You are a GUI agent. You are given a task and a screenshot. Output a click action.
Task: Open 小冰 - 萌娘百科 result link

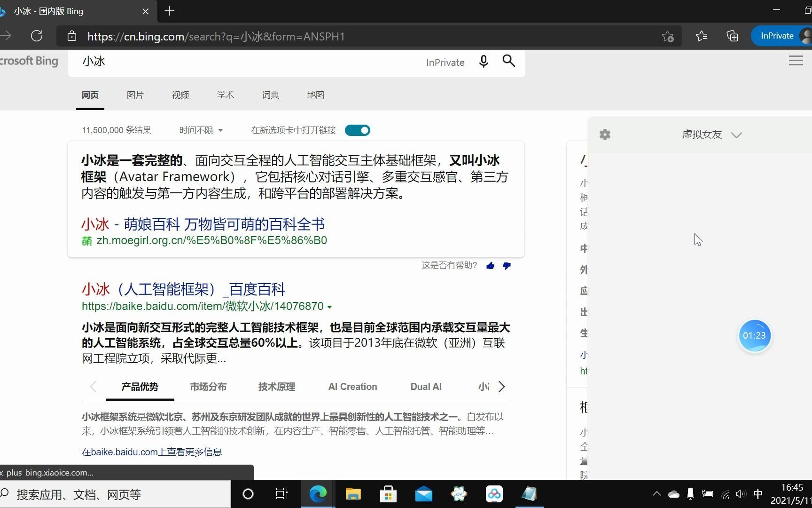click(x=203, y=224)
